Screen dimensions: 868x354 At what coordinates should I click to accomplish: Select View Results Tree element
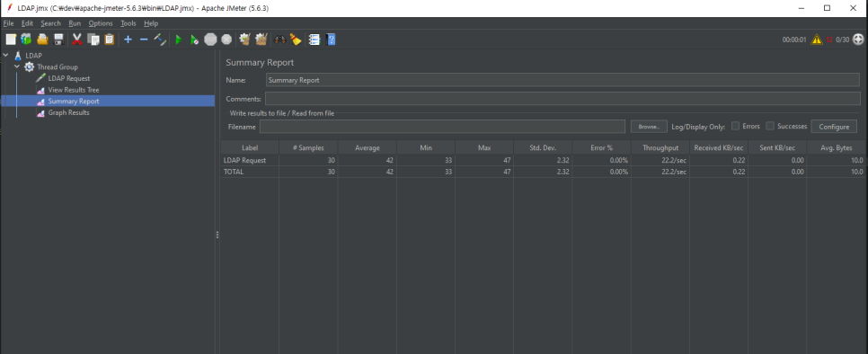click(x=74, y=90)
